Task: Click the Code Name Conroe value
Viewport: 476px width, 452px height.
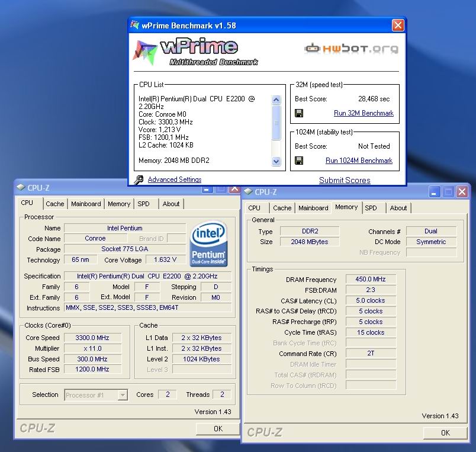Action: click(95, 239)
